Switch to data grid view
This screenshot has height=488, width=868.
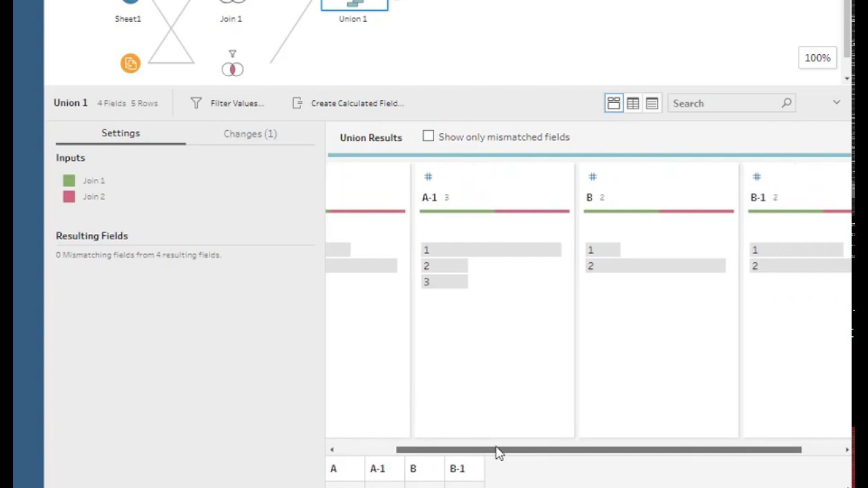tap(633, 103)
